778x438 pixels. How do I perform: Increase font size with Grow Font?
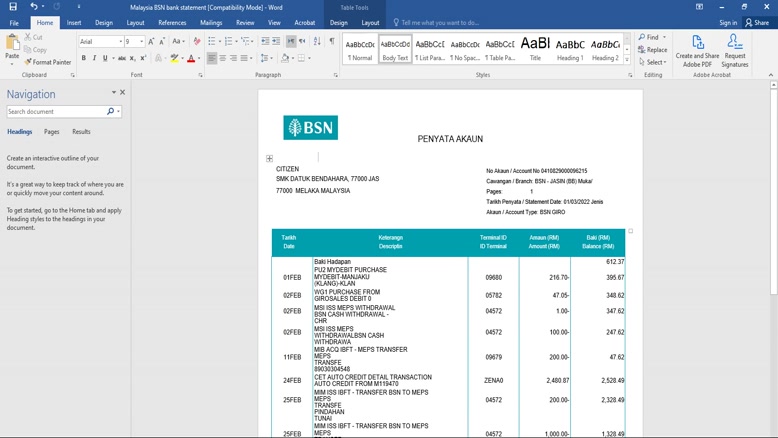click(x=149, y=41)
